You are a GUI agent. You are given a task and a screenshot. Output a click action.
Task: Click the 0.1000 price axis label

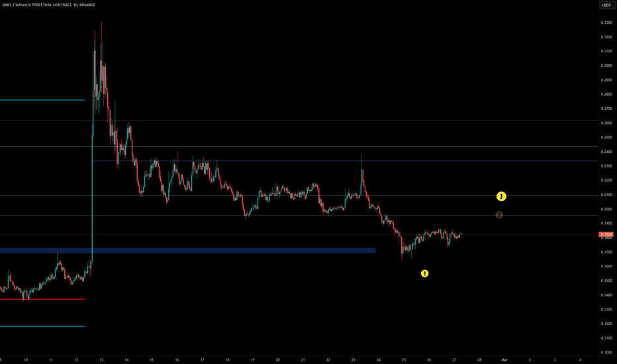[x=606, y=352]
